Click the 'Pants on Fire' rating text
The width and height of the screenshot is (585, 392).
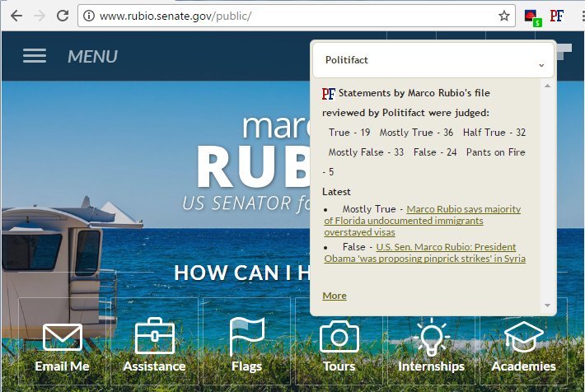pos(496,152)
